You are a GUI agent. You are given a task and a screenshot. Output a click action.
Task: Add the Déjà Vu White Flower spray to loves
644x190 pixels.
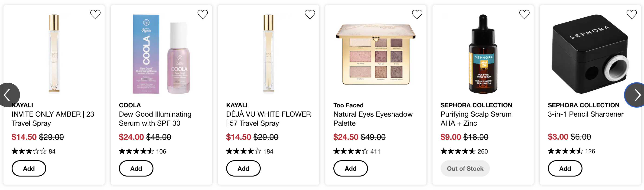[310, 14]
